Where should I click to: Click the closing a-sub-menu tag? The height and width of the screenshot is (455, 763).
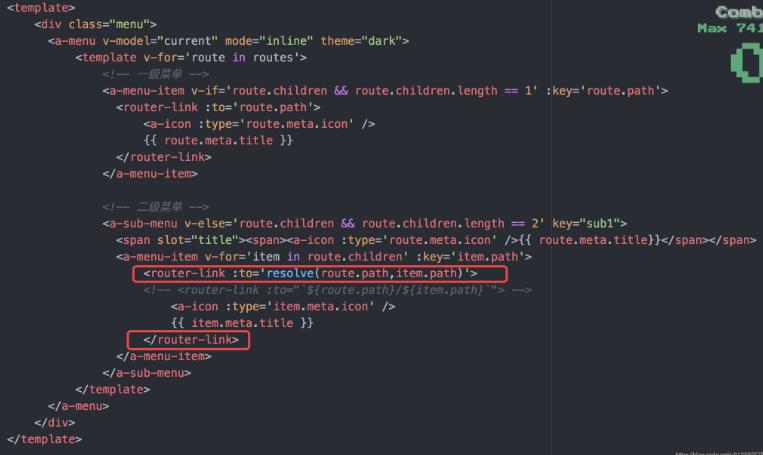[x=146, y=373]
